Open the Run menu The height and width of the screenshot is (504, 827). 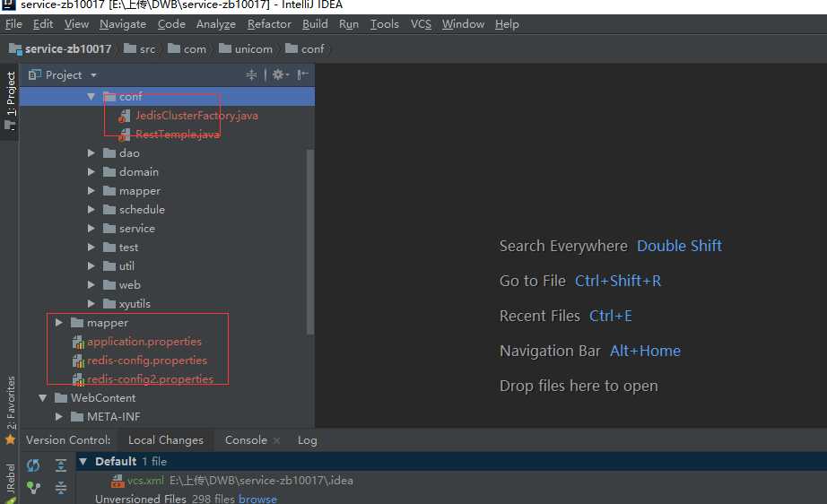[349, 24]
